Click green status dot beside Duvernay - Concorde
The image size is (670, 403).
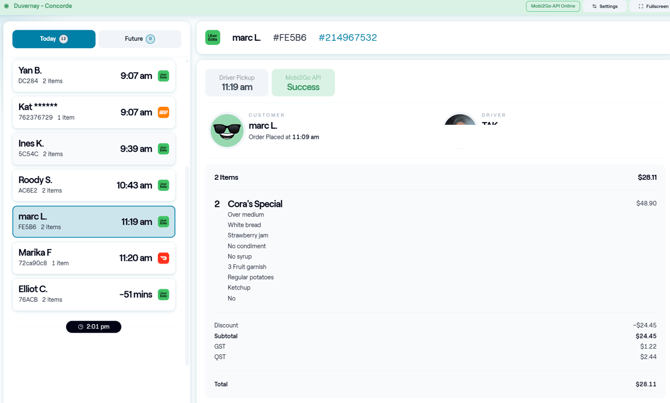6,6
